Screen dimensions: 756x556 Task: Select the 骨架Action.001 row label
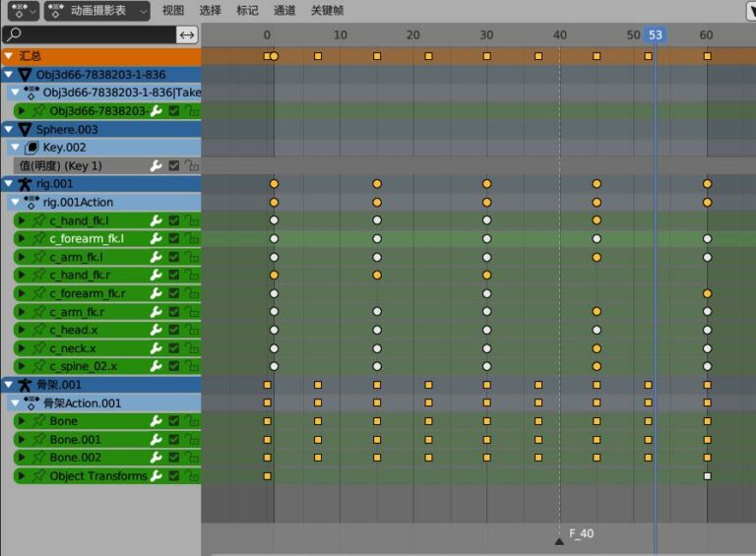[82, 402]
